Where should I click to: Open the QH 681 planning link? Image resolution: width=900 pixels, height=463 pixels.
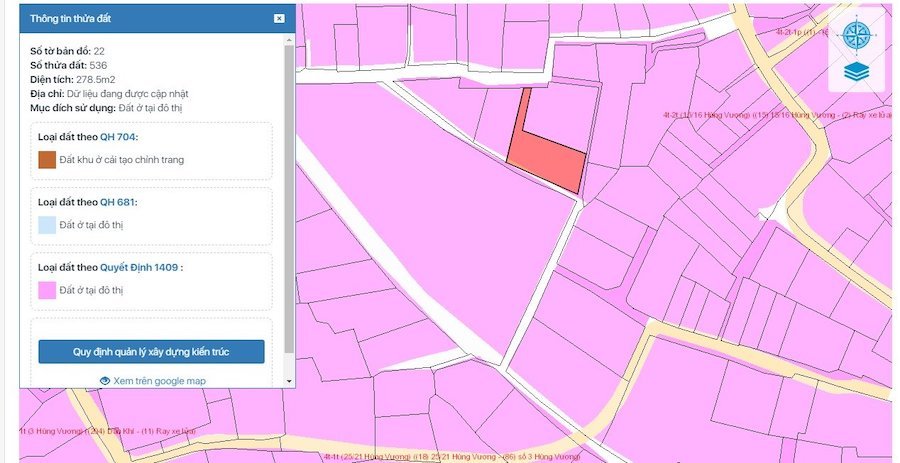coord(118,202)
